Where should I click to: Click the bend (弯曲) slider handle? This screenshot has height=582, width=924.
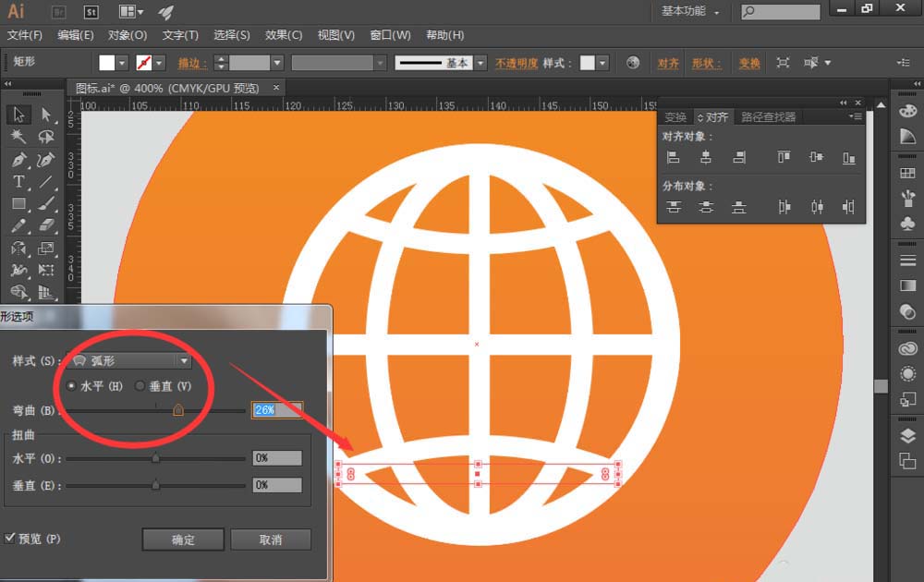pos(178,409)
